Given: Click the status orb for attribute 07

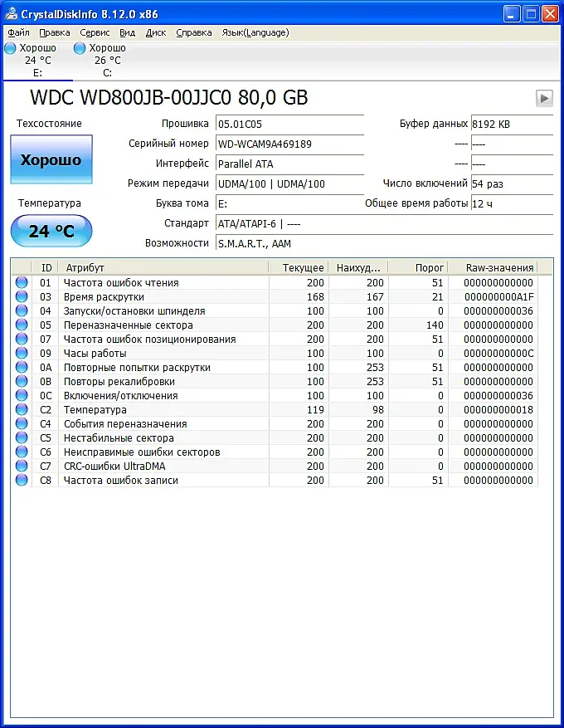Looking at the screenshot, I should click(x=22, y=339).
